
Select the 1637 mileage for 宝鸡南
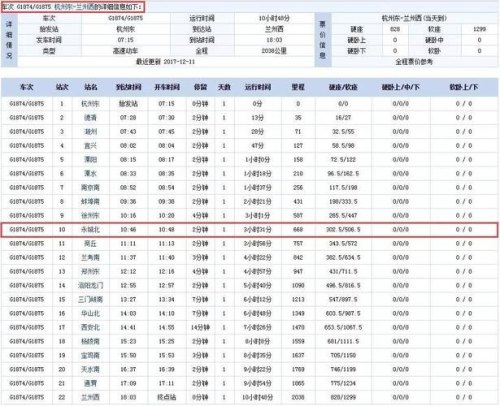298,356
